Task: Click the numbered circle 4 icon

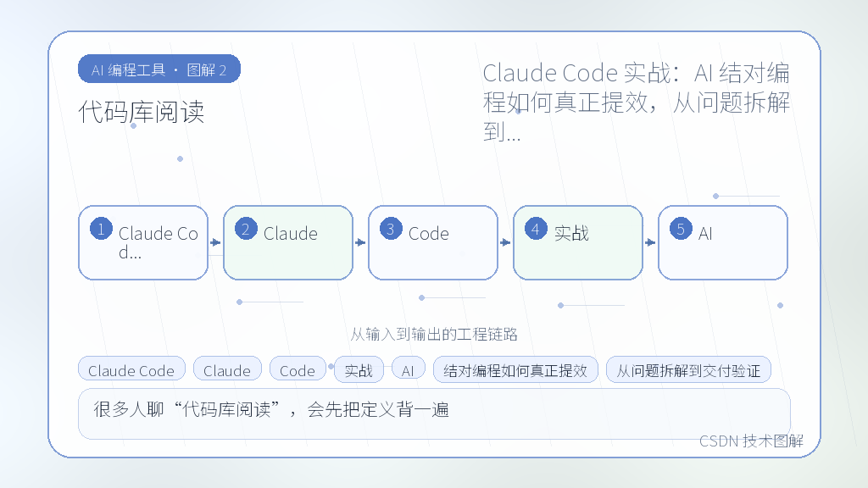Action: point(536,229)
